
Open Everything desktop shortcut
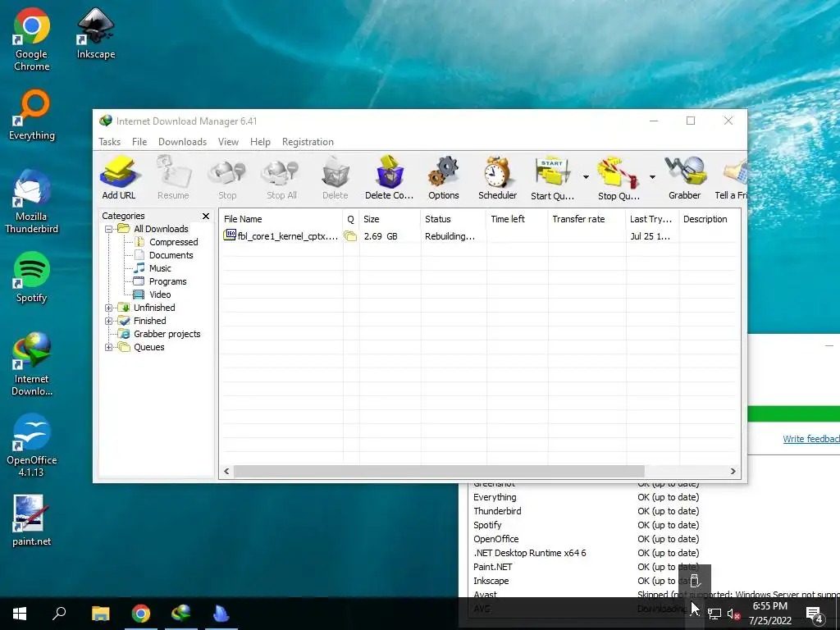coord(32,115)
